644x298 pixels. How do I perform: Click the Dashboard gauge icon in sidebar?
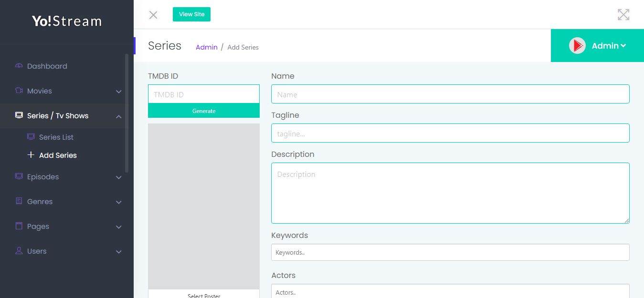point(19,66)
